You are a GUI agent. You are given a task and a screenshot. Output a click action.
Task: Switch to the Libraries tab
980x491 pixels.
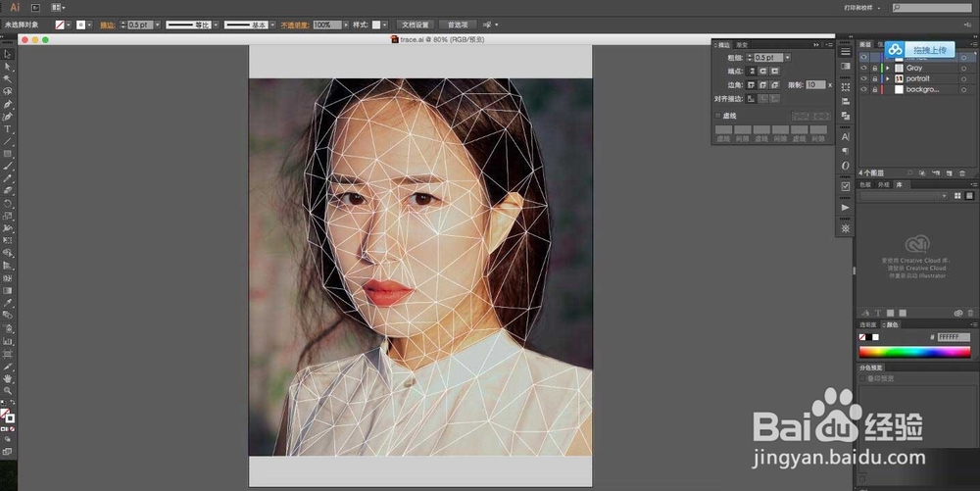click(899, 185)
